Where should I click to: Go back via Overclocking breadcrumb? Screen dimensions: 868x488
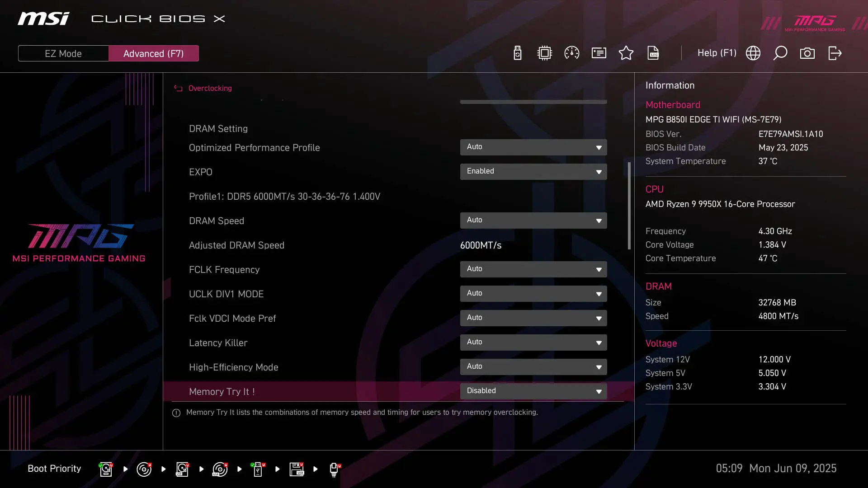(210, 88)
